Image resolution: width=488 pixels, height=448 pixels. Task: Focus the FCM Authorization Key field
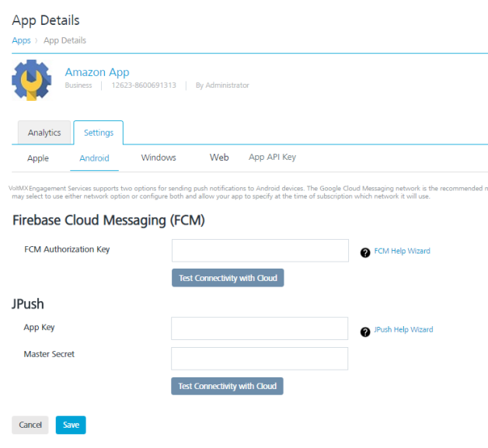click(260, 251)
